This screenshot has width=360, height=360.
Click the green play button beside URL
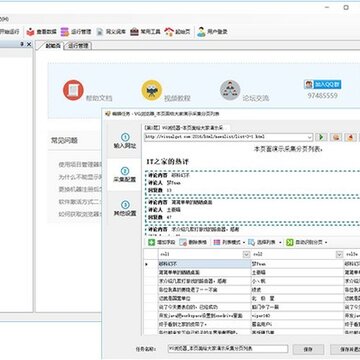click(x=321, y=137)
